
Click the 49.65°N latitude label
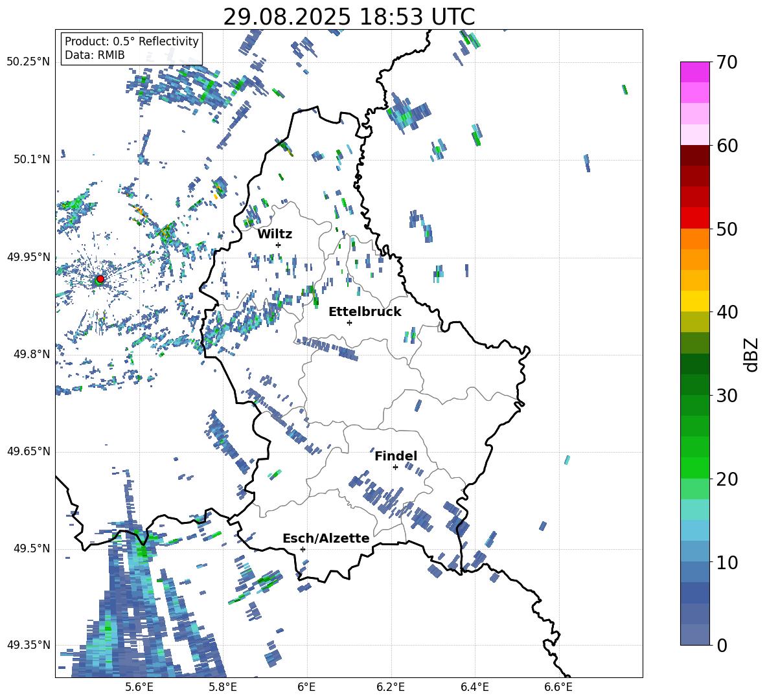pos(29,451)
